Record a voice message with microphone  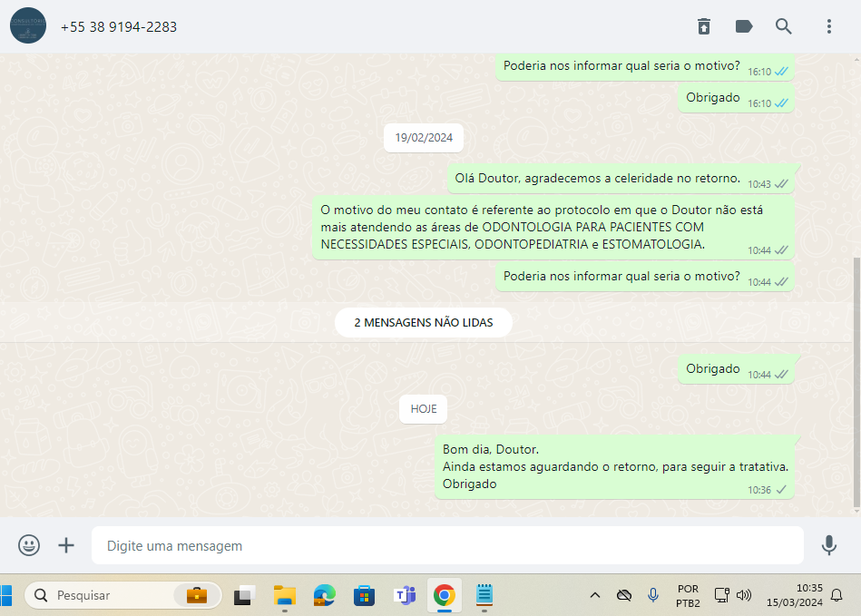(x=828, y=545)
